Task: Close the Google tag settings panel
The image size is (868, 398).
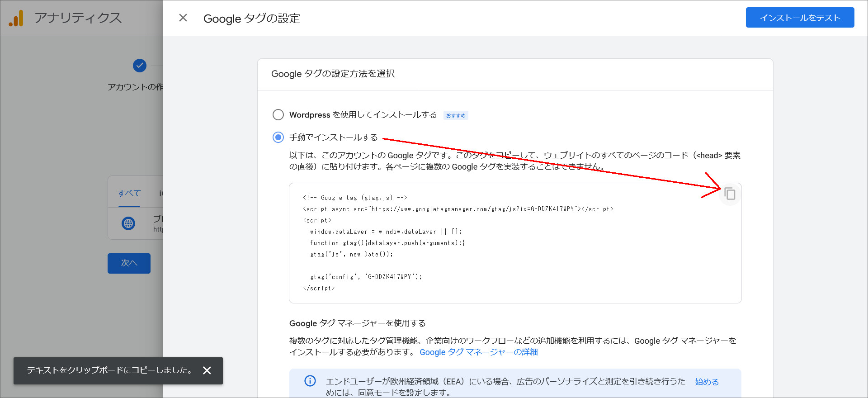Action: (183, 18)
